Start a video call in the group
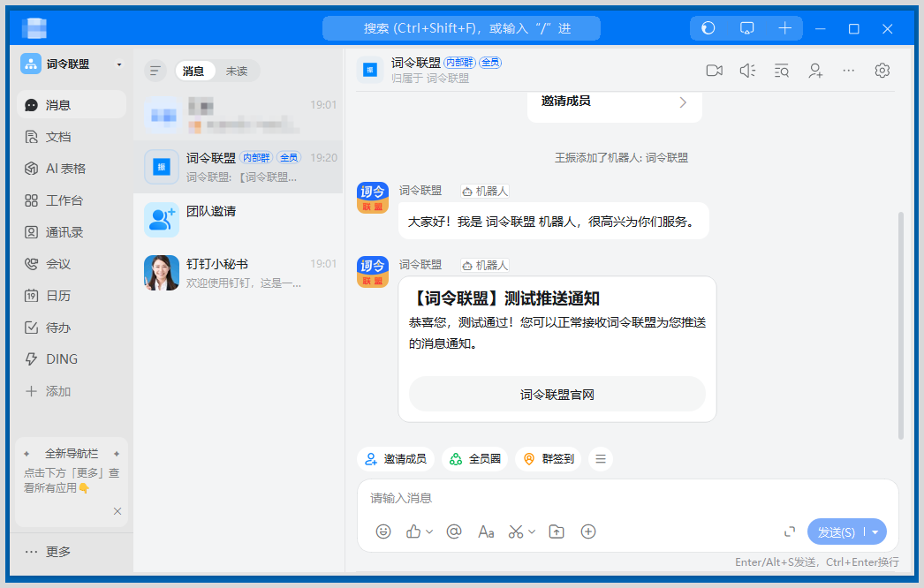The height and width of the screenshot is (588, 924). pyautogui.click(x=714, y=71)
